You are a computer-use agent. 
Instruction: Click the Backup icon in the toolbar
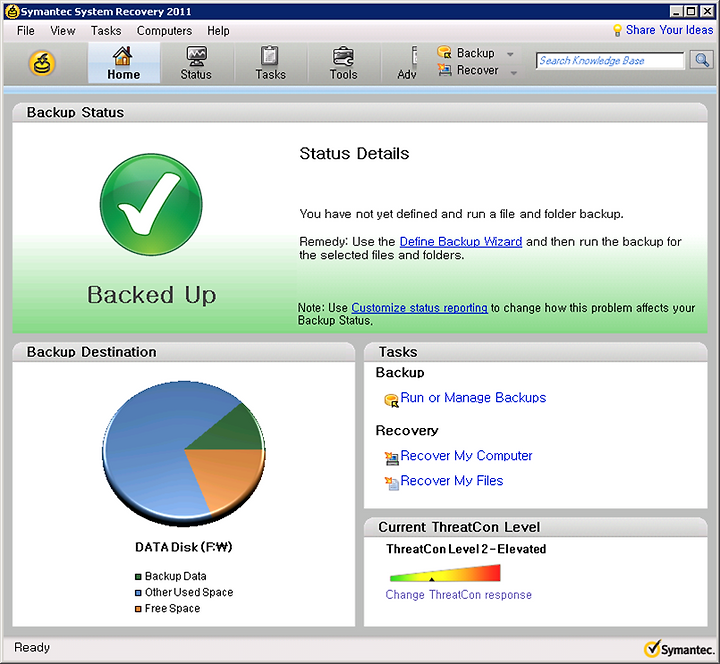coord(444,53)
